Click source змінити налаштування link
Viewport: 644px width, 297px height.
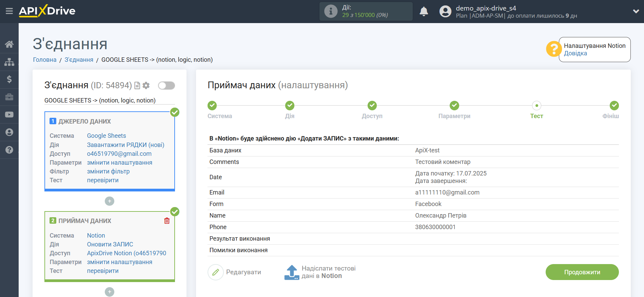[120, 163]
